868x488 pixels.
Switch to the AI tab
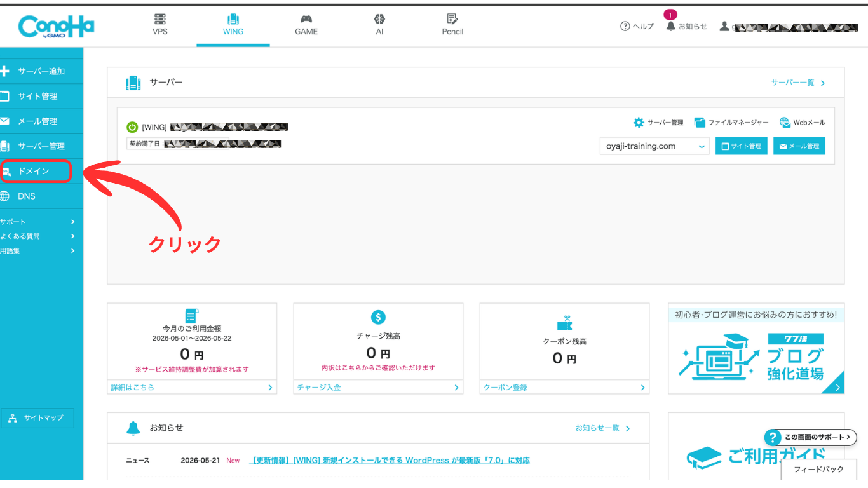(379, 25)
